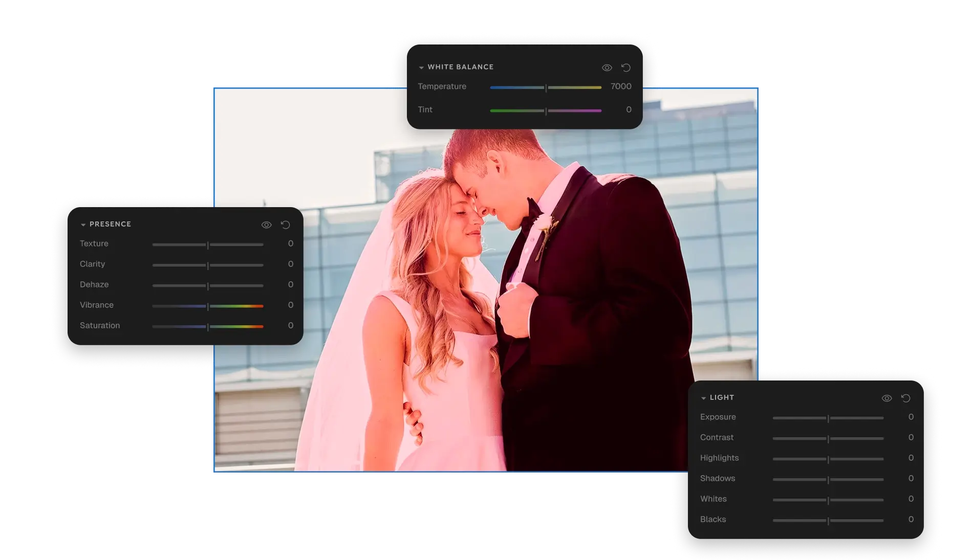Viewport: 972px width, 560px height.
Task: Click the Highlights slider handle
Action: point(828,459)
